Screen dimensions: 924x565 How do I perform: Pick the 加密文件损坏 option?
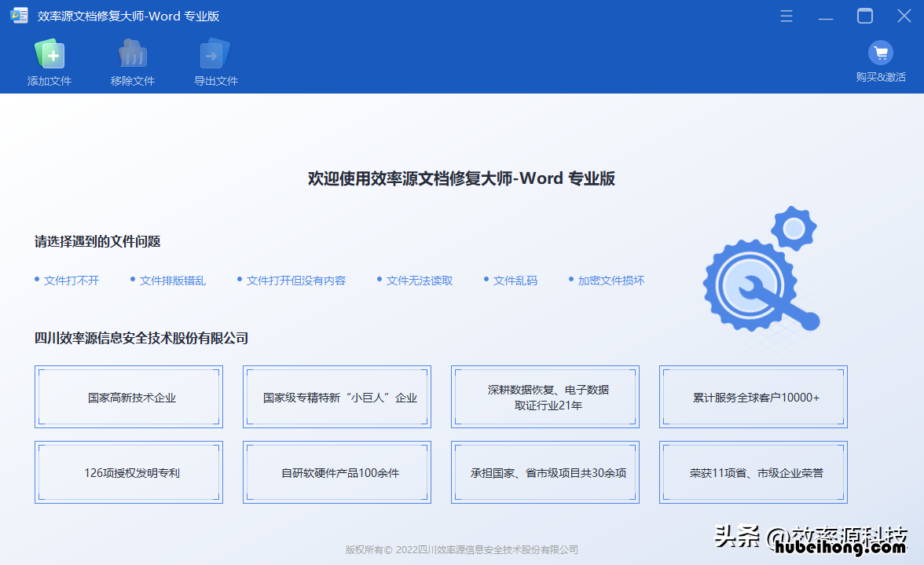[x=610, y=281]
